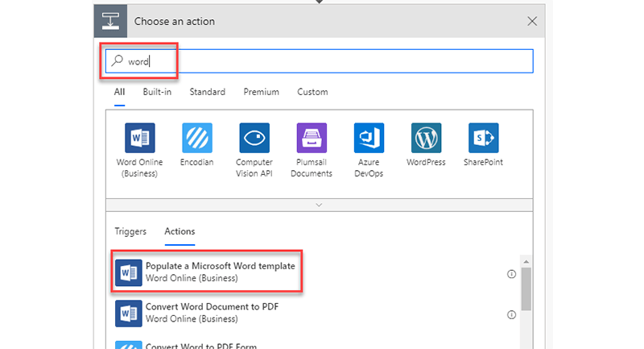Click the actions list scrollbar thumb
This screenshot has height=349, width=644.
[526, 289]
